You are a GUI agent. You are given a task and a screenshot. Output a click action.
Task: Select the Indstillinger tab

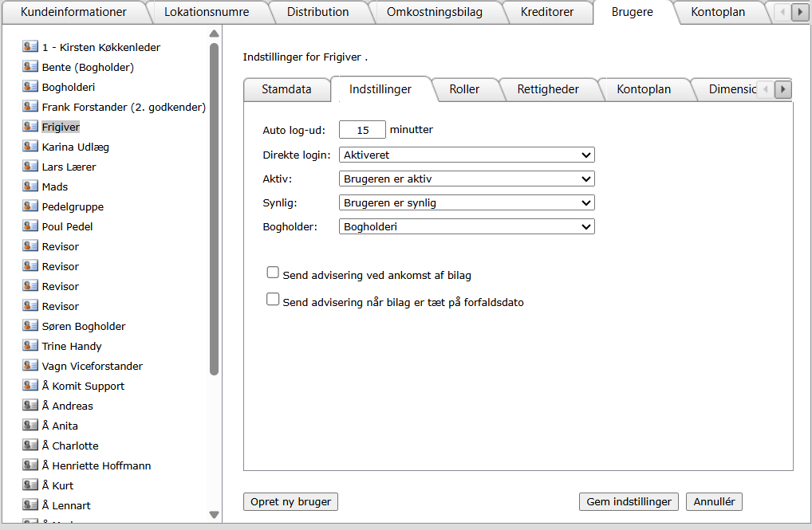click(x=380, y=89)
